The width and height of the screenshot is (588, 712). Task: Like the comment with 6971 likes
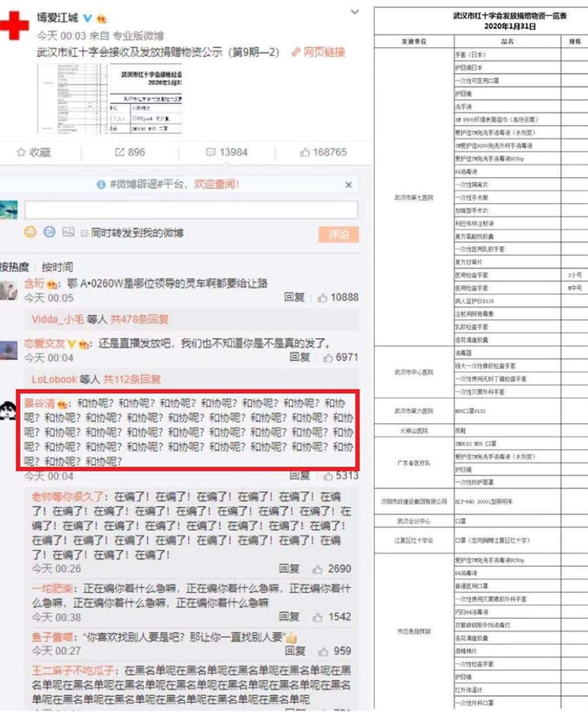click(341, 358)
